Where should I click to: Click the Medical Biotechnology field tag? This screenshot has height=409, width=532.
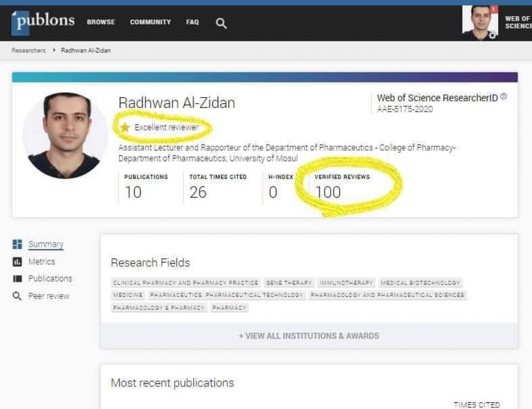(420, 283)
